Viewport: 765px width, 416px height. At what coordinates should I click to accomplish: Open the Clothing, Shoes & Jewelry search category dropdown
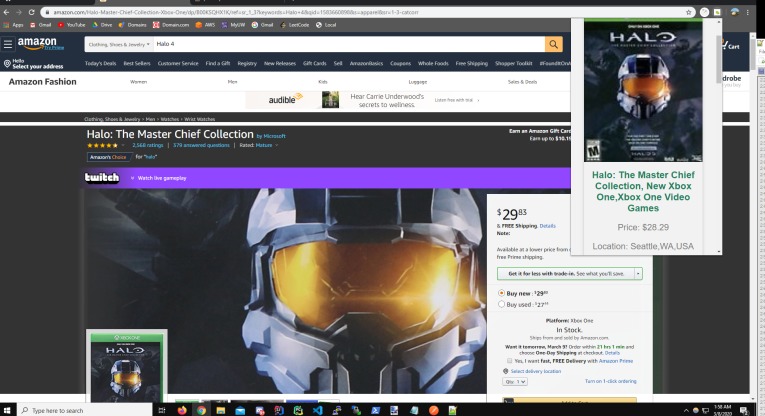click(x=119, y=44)
